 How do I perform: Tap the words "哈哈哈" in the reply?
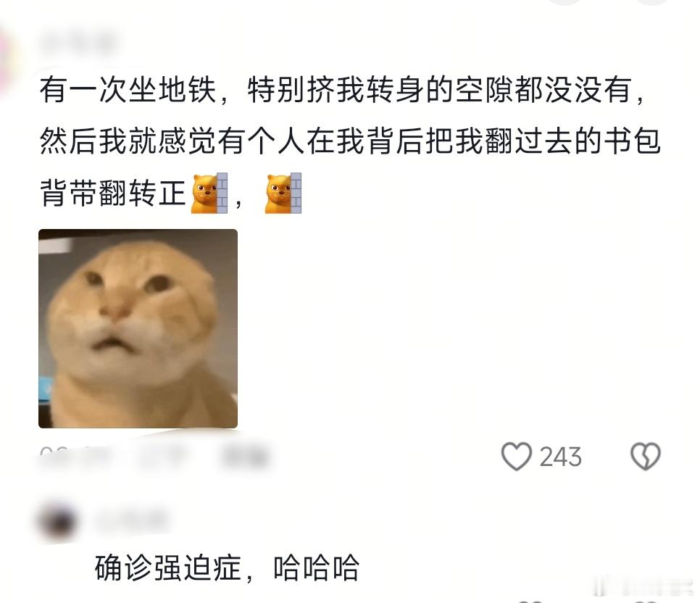tap(316, 567)
